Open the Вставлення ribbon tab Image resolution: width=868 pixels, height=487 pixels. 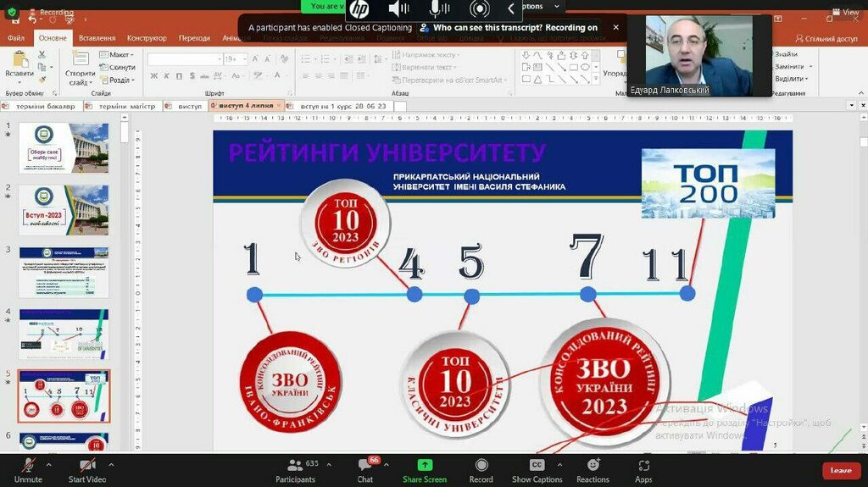click(97, 38)
